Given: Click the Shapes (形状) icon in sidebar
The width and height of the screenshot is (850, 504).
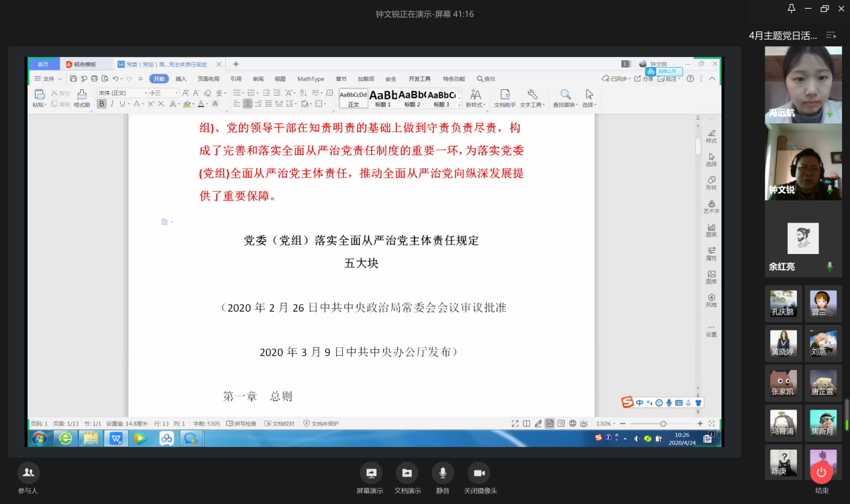Looking at the screenshot, I should coord(711,180).
